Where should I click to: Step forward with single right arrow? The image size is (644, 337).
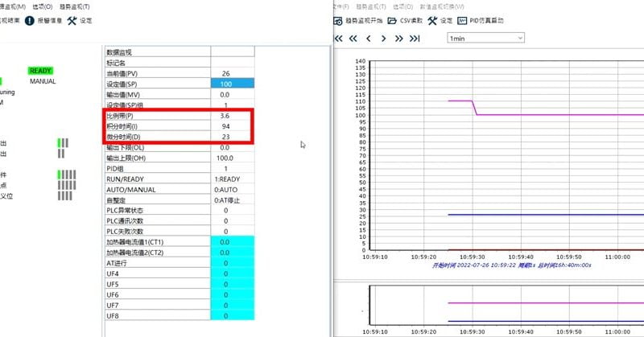[384, 38]
